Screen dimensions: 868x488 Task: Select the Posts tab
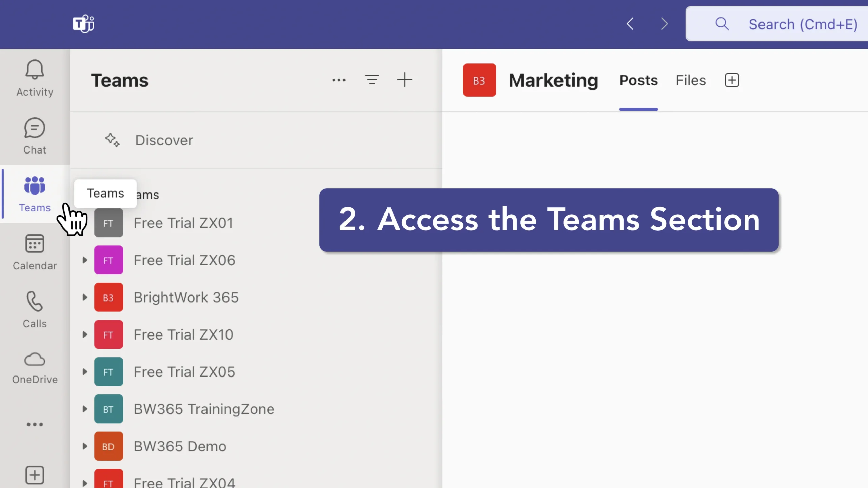tap(638, 80)
